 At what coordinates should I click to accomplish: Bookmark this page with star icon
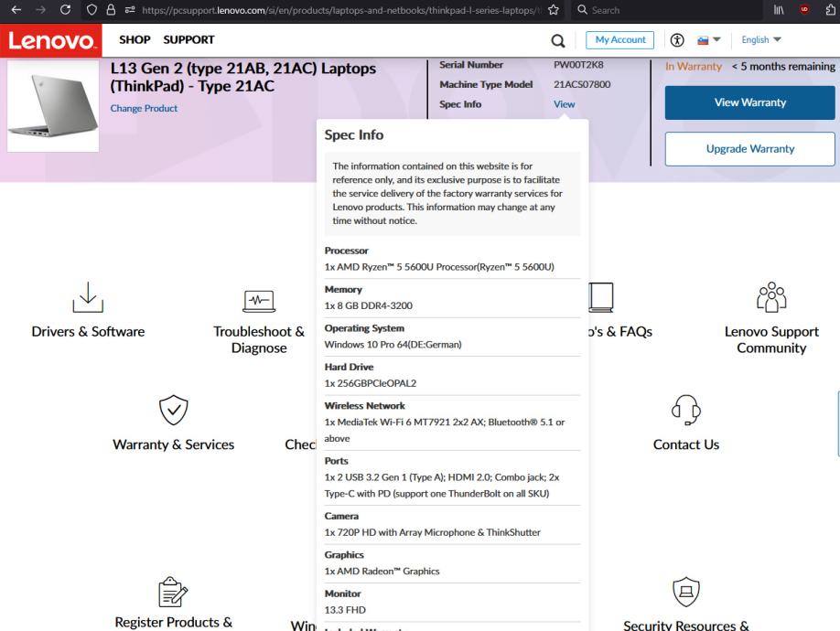pos(554,10)
